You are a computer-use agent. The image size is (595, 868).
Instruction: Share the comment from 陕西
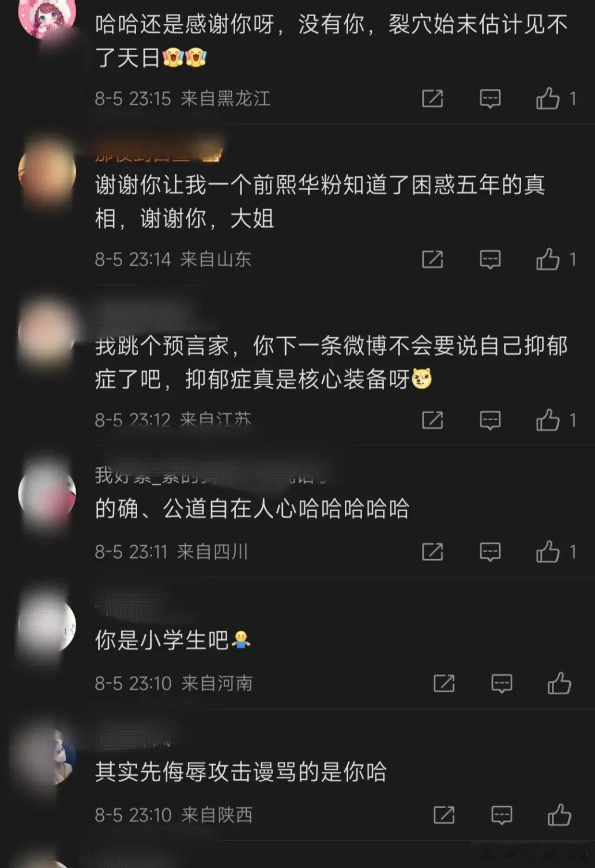point(444,815)
